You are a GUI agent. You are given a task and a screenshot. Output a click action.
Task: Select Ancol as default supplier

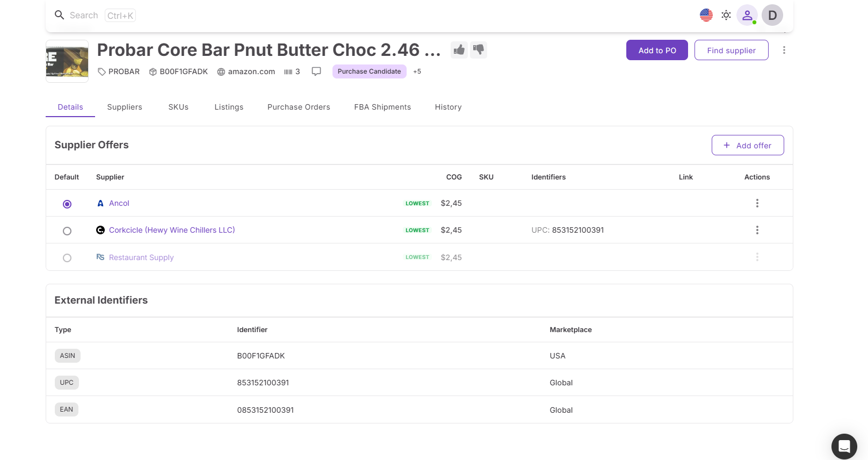(x=67, y=204)
